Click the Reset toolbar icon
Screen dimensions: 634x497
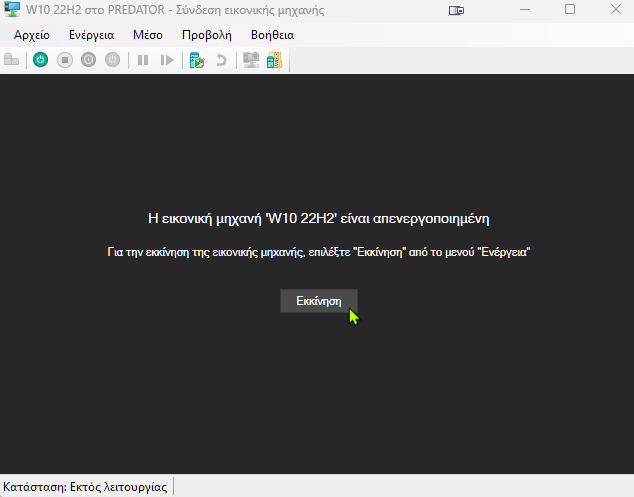point(167,60)
